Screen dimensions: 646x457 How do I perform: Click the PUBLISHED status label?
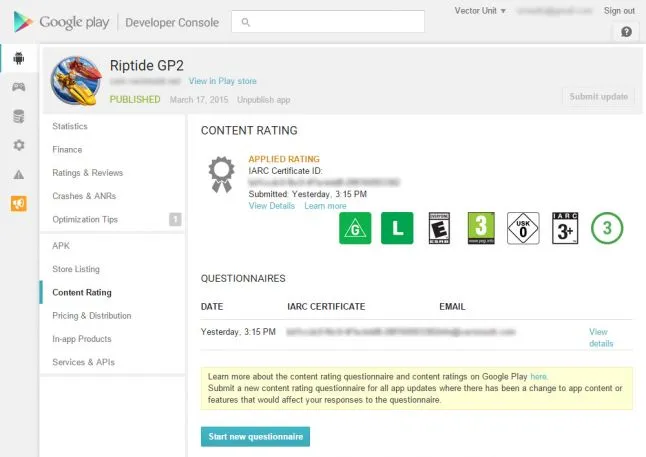click(135, 100)
